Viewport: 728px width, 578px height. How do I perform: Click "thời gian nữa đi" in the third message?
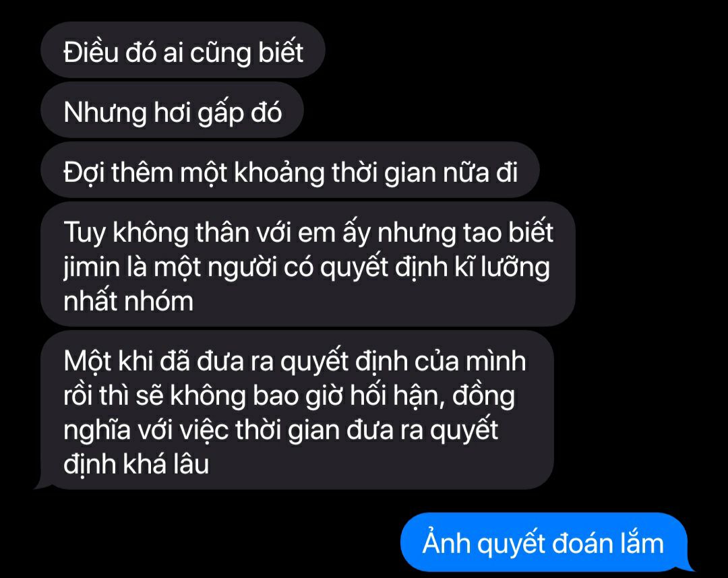tap(425, 172)
